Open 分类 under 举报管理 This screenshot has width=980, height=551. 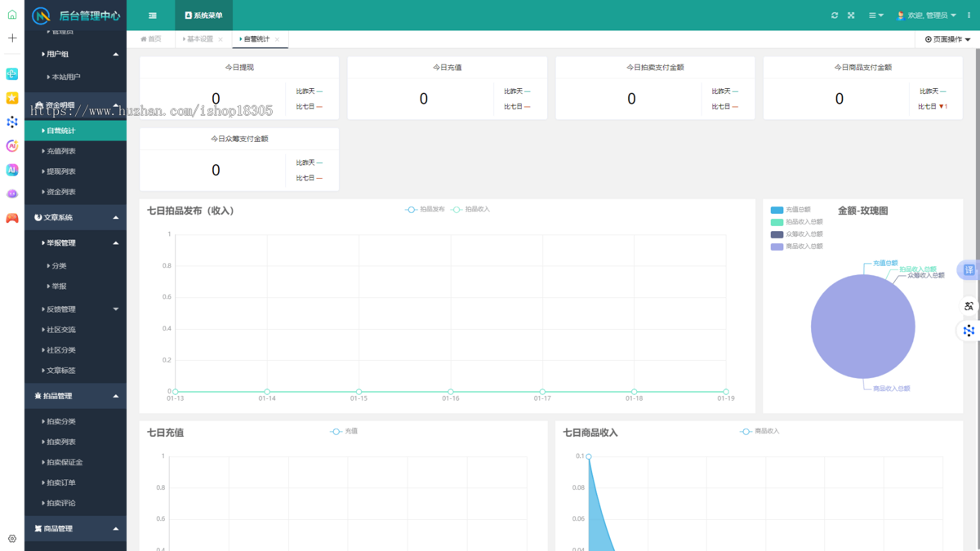click(75, 266)
